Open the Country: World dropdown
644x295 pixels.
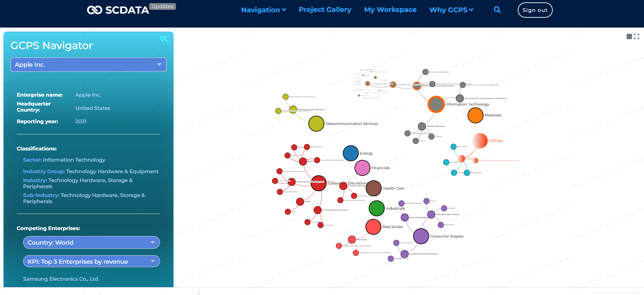point(91,243)
